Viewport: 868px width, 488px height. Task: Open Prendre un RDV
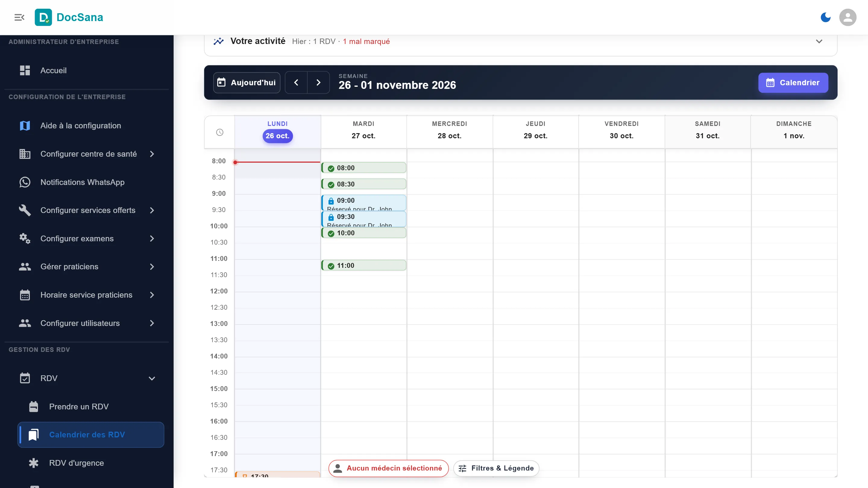tap(91, 406)
